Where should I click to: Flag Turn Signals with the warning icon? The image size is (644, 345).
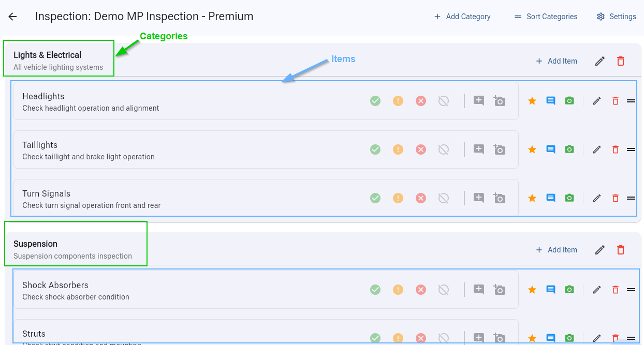(398, 198)
